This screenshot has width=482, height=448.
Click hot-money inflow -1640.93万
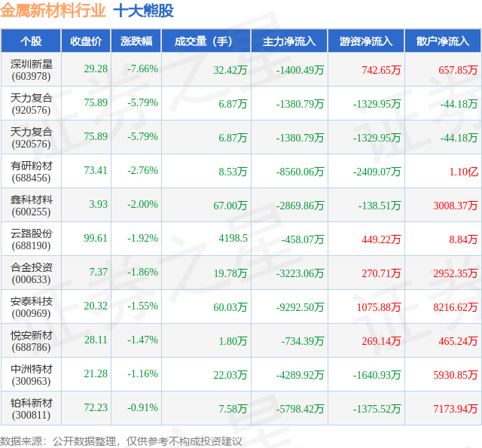pos(377,375)
